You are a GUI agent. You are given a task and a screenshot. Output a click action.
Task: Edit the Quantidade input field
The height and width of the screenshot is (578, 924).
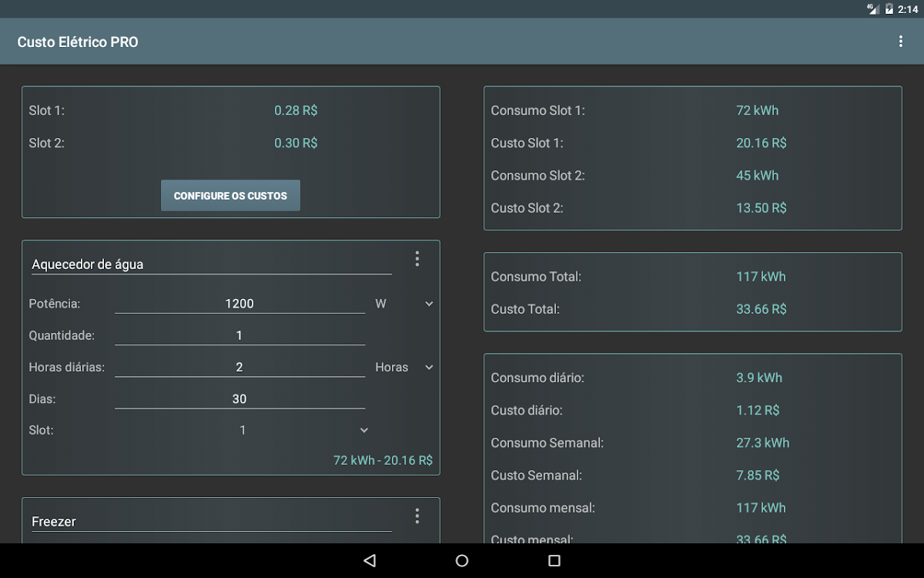[x=239, y=335]
